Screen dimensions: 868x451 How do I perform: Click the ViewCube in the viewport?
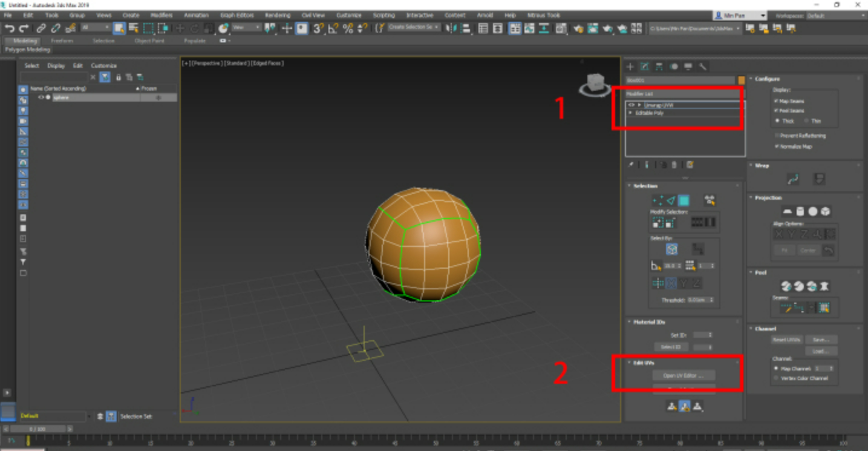tap(595, 83)
